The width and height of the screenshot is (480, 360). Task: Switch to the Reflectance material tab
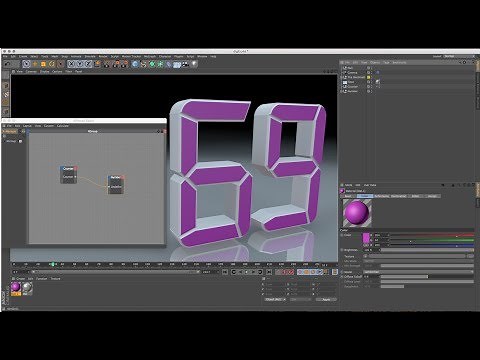tap(382, 196)
